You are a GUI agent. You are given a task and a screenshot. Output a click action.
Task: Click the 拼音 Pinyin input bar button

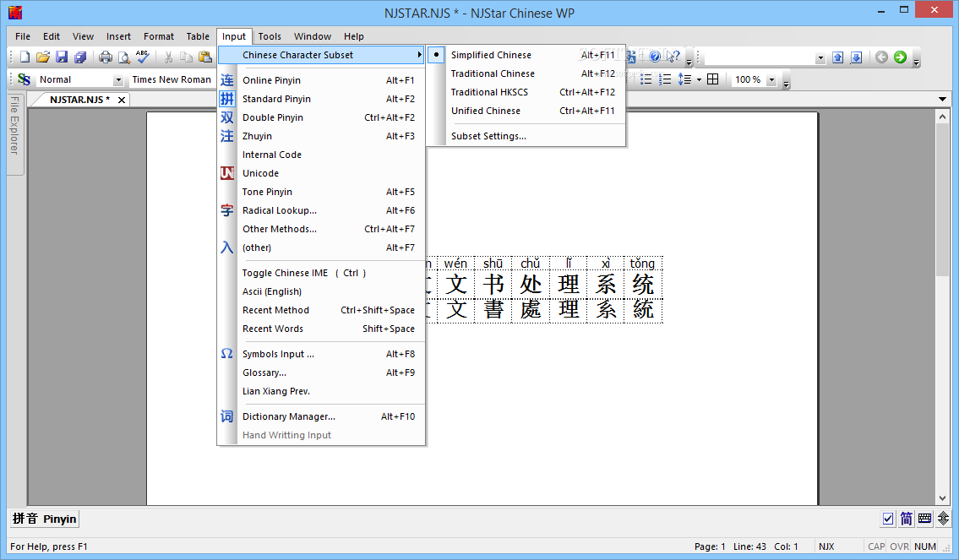(45, 519)
